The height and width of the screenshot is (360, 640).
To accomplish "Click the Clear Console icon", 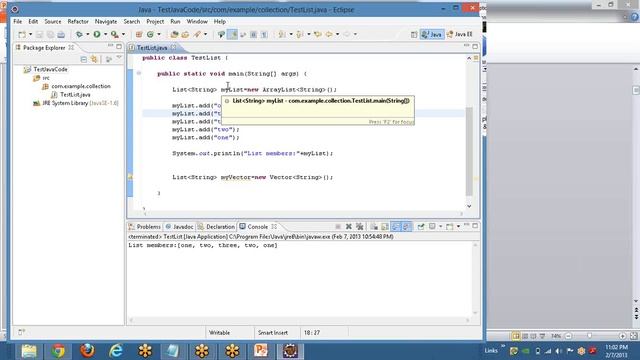I will (374, 227).
